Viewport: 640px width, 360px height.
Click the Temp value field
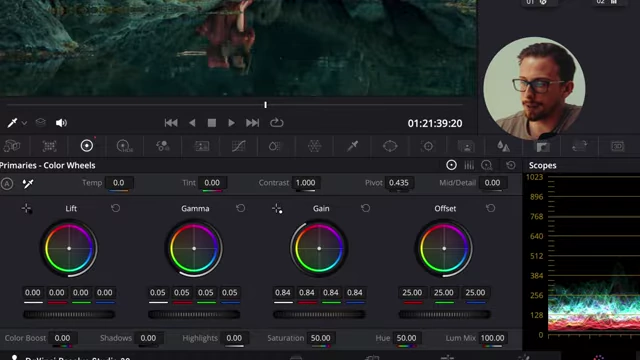tap(118, 182)
